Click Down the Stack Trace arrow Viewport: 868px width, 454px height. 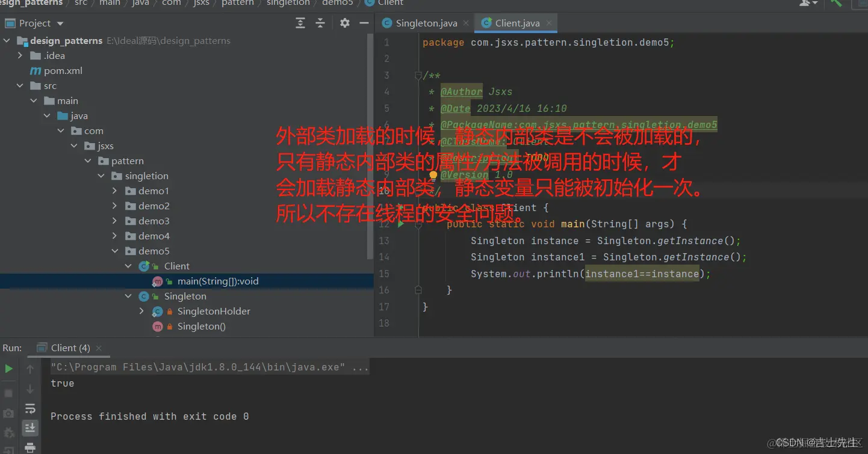coord(30,390)
